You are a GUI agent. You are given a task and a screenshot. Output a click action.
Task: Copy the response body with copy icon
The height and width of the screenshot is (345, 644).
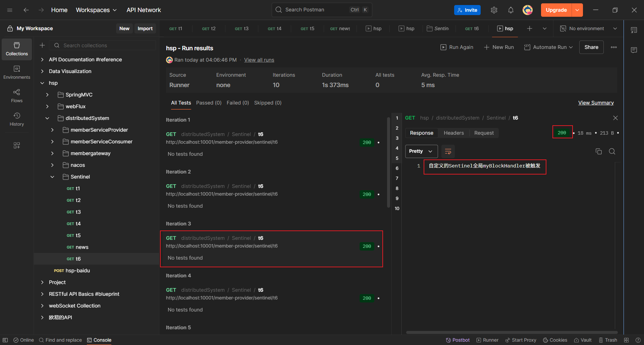click(598, 151)
